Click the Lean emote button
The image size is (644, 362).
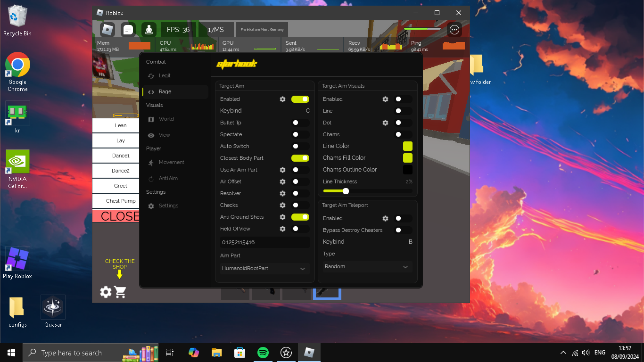116,125
